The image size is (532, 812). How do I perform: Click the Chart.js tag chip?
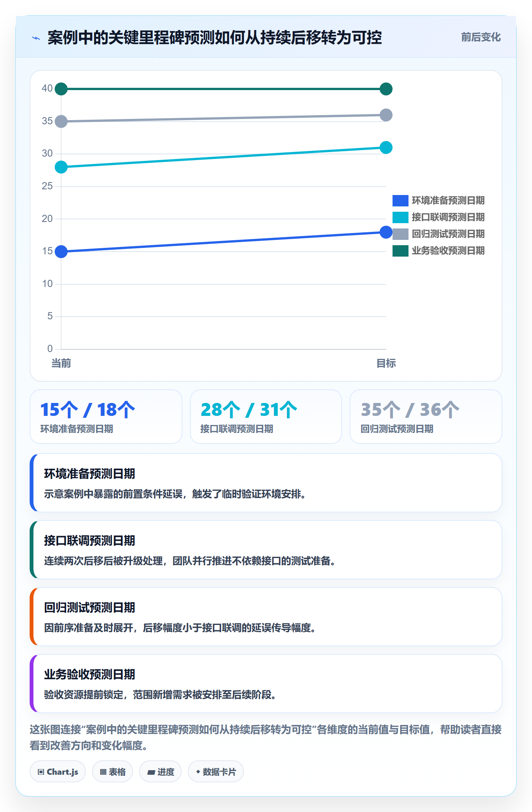point(58,772)
